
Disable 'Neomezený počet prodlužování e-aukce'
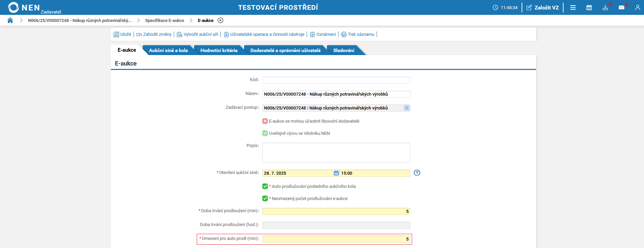click(265, 198)
